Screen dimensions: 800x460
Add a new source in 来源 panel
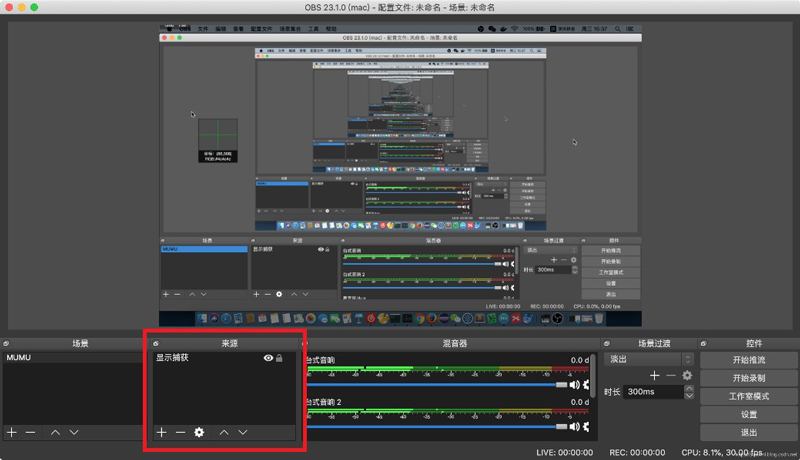click(162, 432)
